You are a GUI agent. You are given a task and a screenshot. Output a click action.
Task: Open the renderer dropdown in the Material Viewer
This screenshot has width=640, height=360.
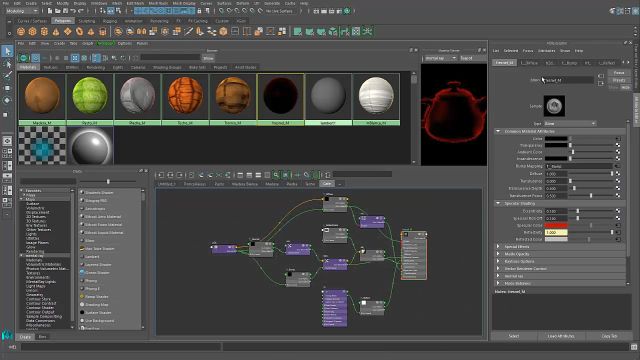tap(440, 58)
